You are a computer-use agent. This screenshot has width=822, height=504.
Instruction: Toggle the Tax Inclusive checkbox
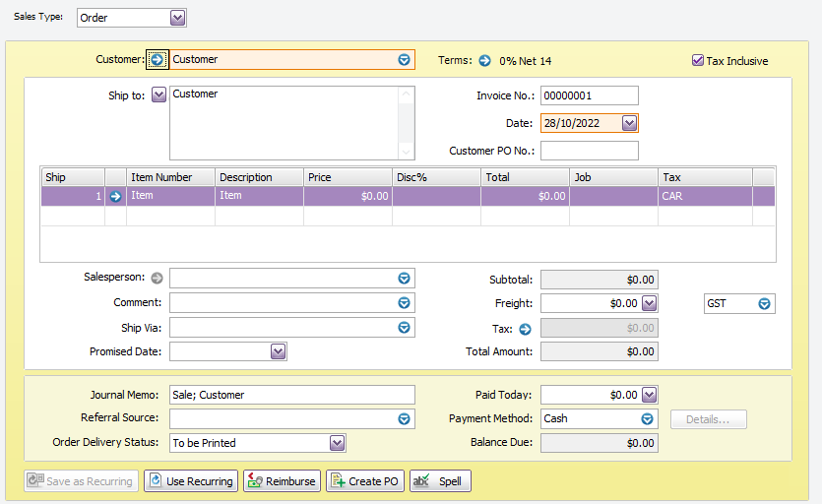tap(698, 61)
